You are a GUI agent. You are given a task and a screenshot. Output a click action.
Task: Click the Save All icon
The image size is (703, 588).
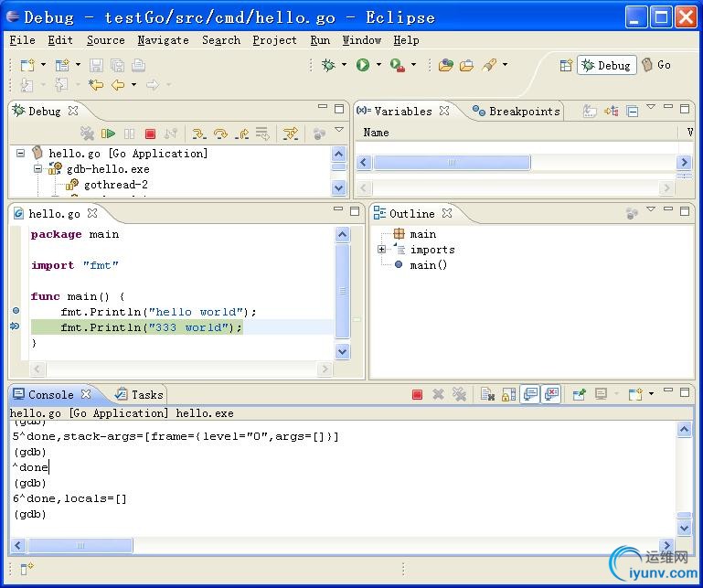click(117, 65)
